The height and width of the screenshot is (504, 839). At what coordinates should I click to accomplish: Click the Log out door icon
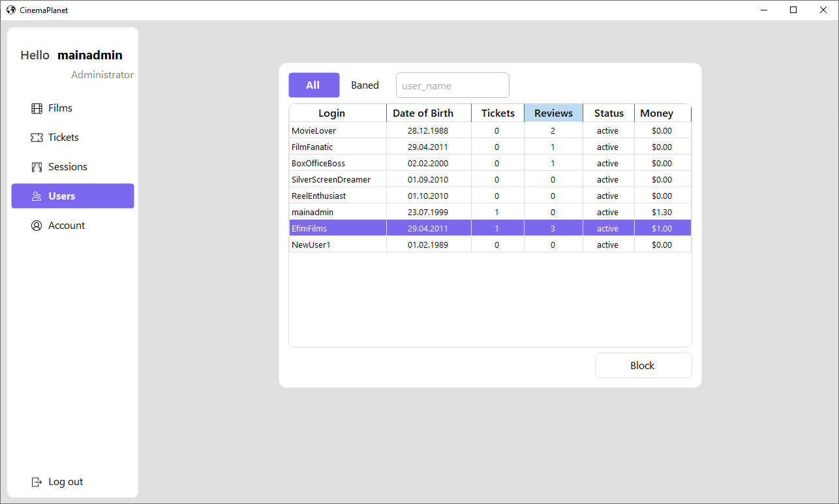coord(37,482)
